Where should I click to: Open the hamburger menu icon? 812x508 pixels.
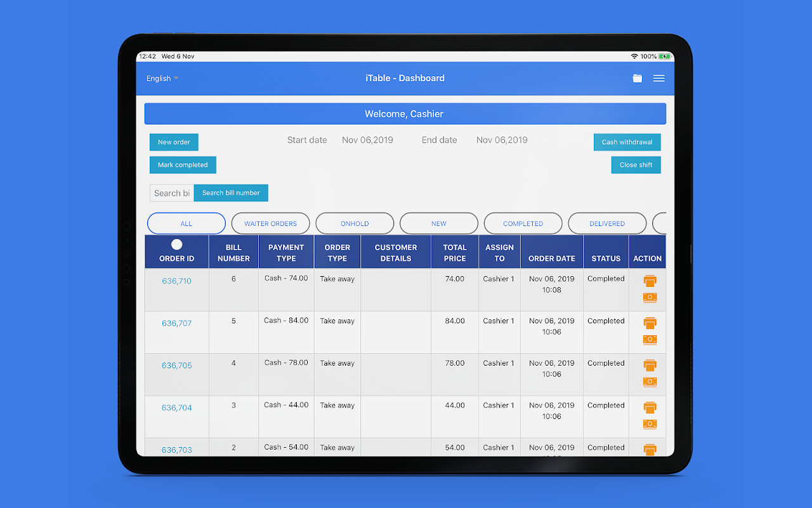click(x=659, y=78)
